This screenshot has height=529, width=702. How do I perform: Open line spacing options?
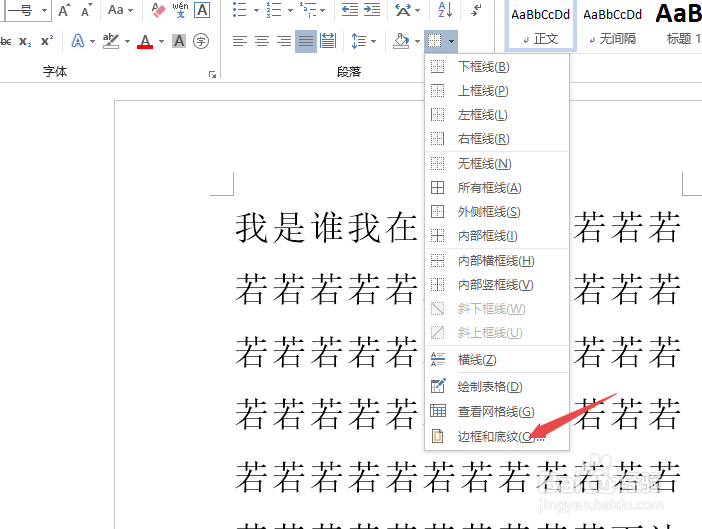coord(364,42)
